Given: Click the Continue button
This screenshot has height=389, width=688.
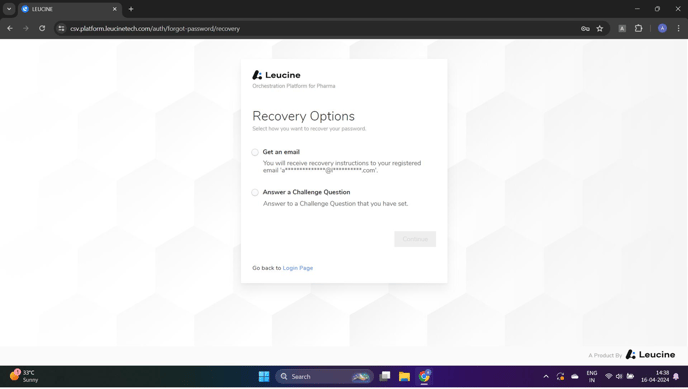Looking at the screenshot, I should point(415,239).
